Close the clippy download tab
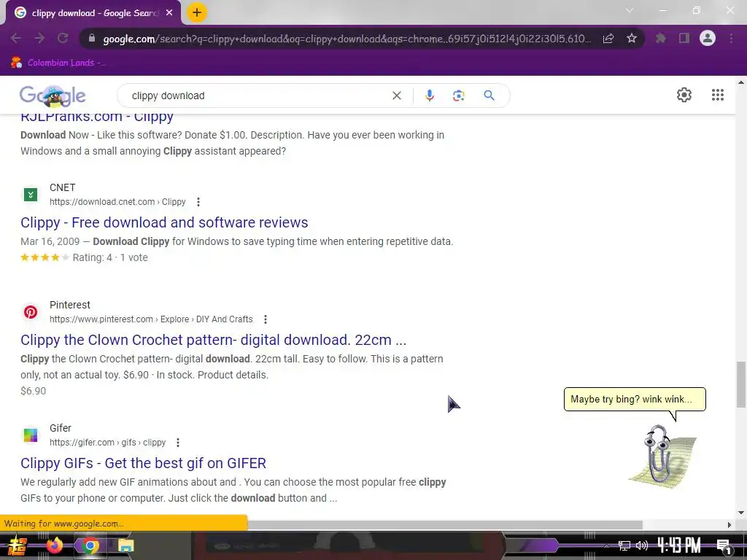The height and width of the screenshot is (560, 747). pyautogui.click(x=169, y=13)
